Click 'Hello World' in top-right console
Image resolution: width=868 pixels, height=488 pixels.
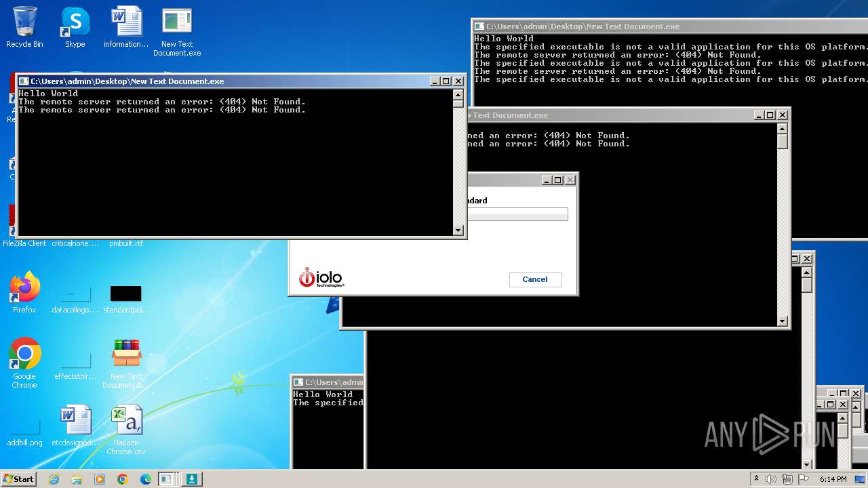(x=504, y=39)
